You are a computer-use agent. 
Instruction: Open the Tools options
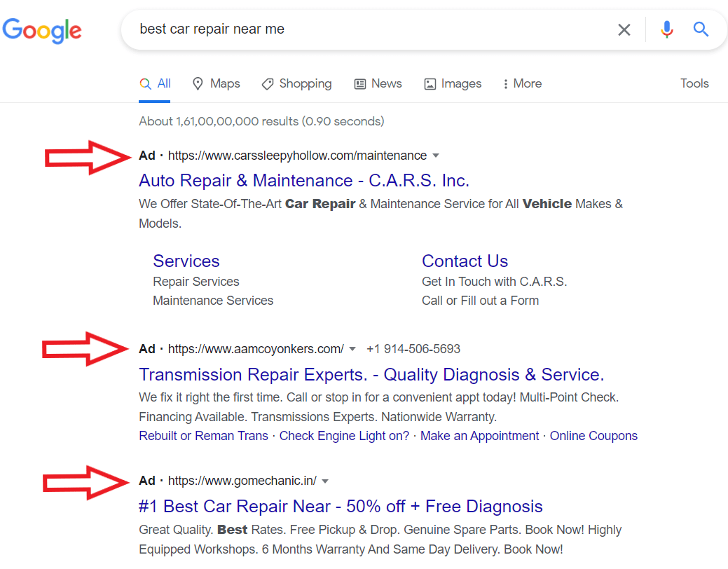(x=694, y=83)
